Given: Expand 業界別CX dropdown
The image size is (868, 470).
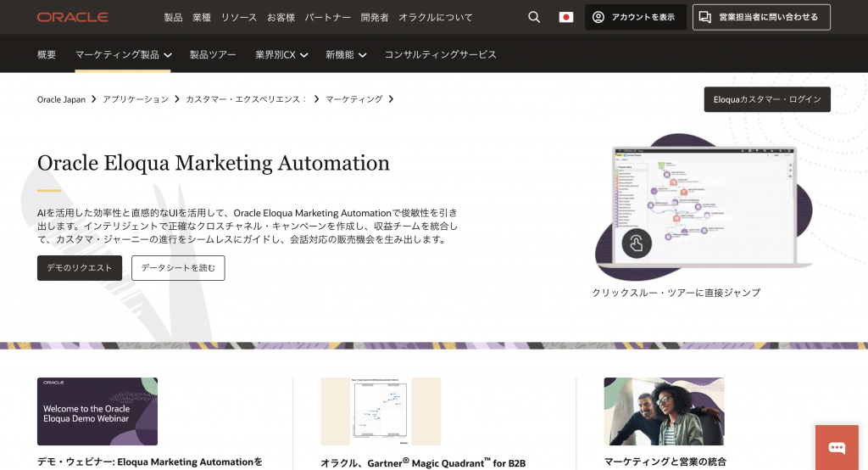Looking at the screenshot, I should point(281,54).
